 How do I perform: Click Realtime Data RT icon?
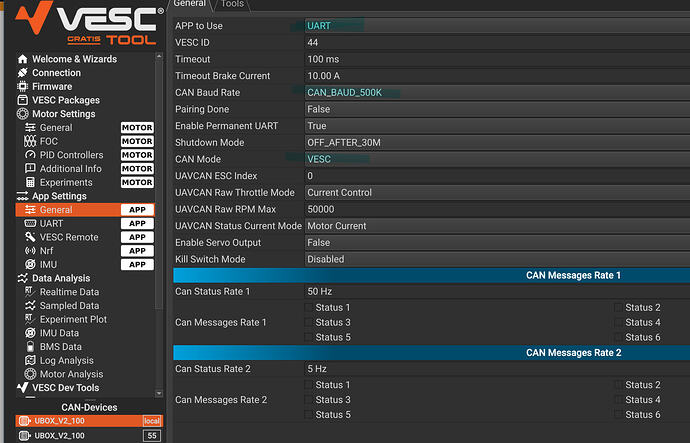coord(30,292)
